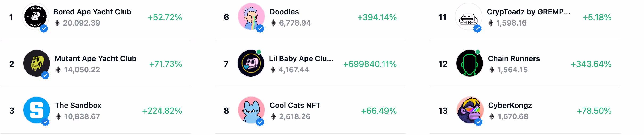Open the Mutant Ape Yacht Club avatar
Viewport: 644px width, 135px height.
click(37, 64)
